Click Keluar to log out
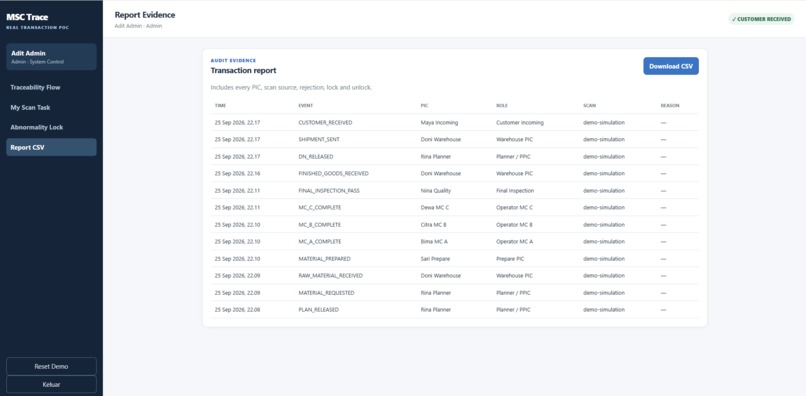 51,384
